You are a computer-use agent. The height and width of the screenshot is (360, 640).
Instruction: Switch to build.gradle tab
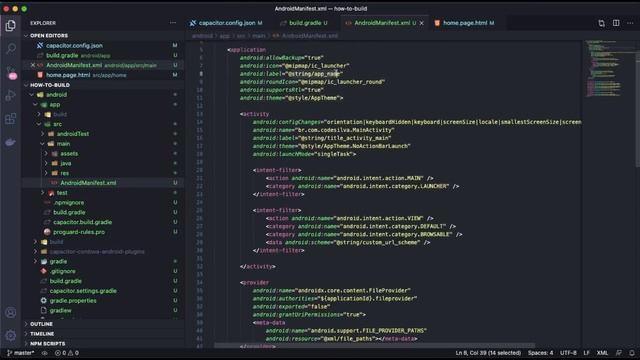pos(305,23)
